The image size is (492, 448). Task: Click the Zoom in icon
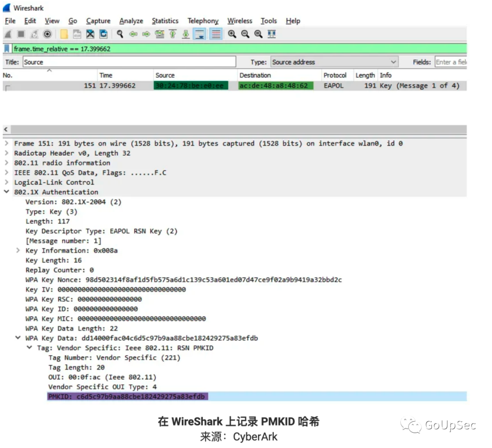pos(232,34)
